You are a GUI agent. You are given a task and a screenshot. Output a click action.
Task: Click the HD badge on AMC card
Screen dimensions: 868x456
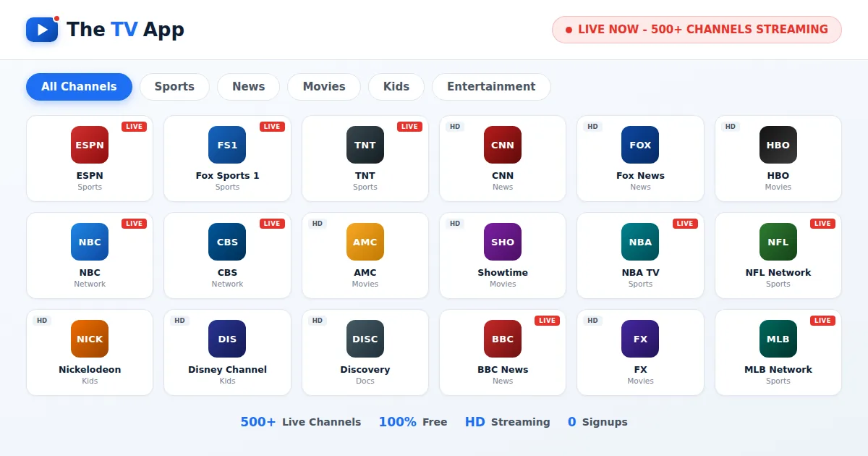click(x=318, y=224)
